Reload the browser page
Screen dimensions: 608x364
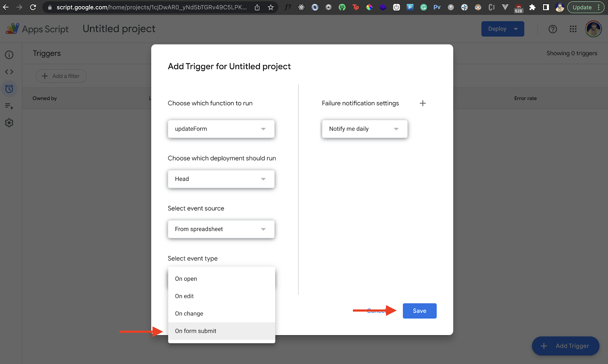[33, 7]
